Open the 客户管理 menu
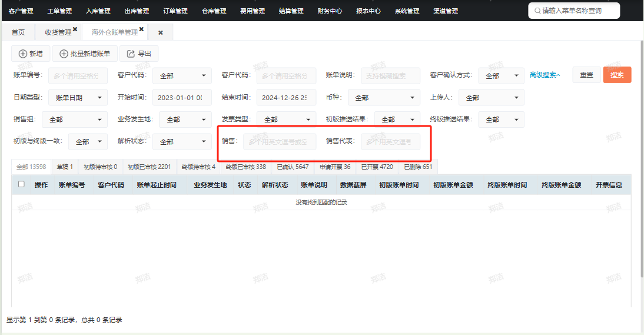Image resolution: width=644 pixels, height=335 pixels. point(21,11)
